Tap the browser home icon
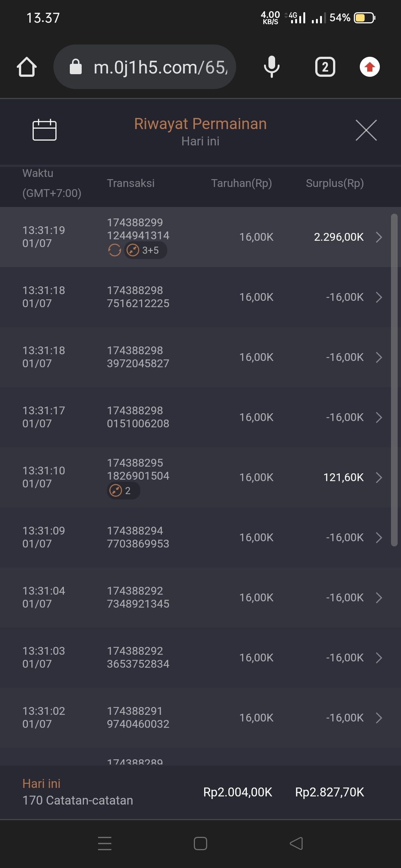The image size is (401, 868). (x=27, y=67)
